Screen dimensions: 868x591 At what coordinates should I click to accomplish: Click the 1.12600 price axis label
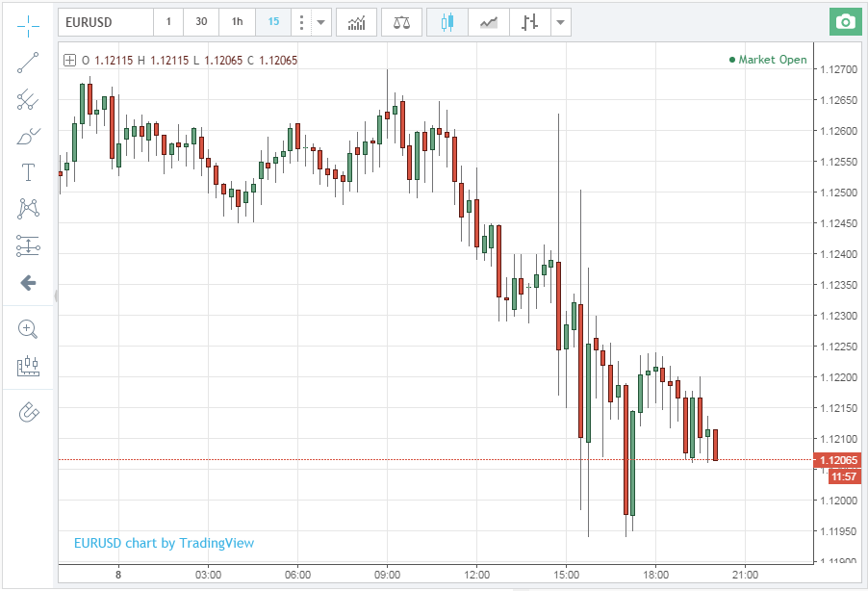pyautogui.click(x=839, y=131)
